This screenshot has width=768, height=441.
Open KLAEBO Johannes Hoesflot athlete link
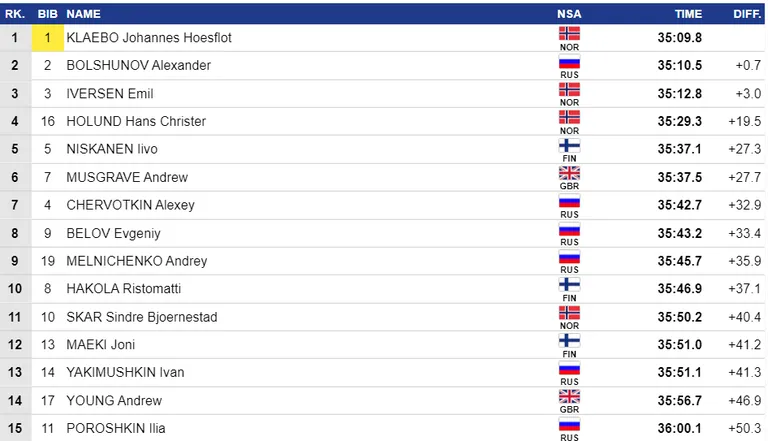pos(149,38)
